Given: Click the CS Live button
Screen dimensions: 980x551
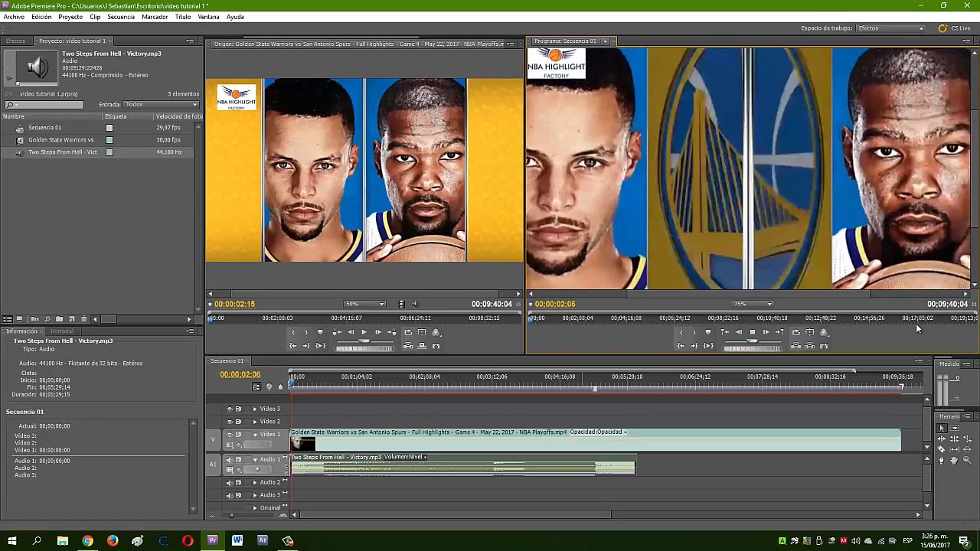Looking at the screenshot, I should point(955,28).
